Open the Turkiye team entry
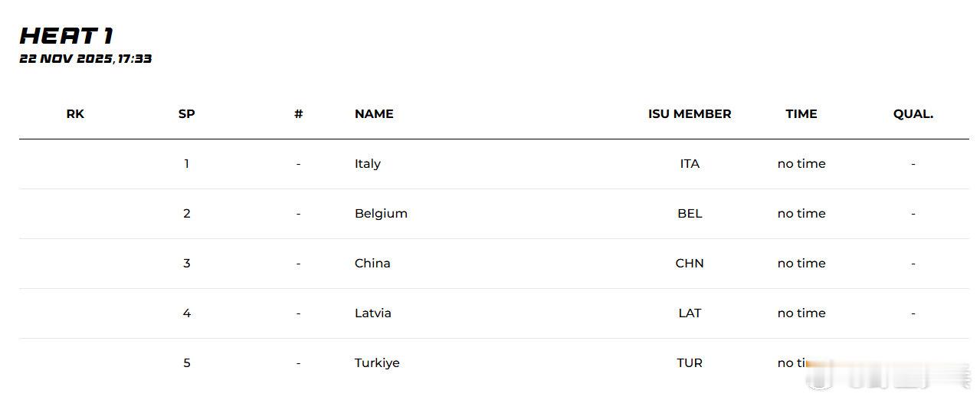 [377, 363]
